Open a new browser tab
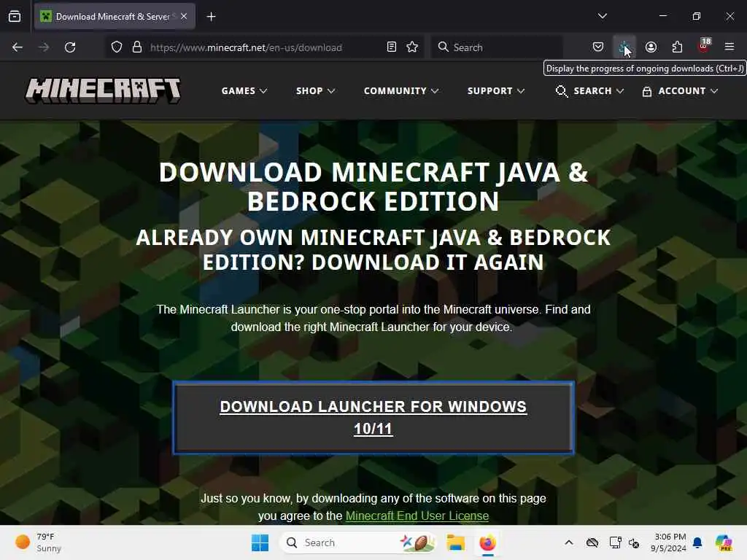This screenshot has width=747, height=560. tap(211, 17)
